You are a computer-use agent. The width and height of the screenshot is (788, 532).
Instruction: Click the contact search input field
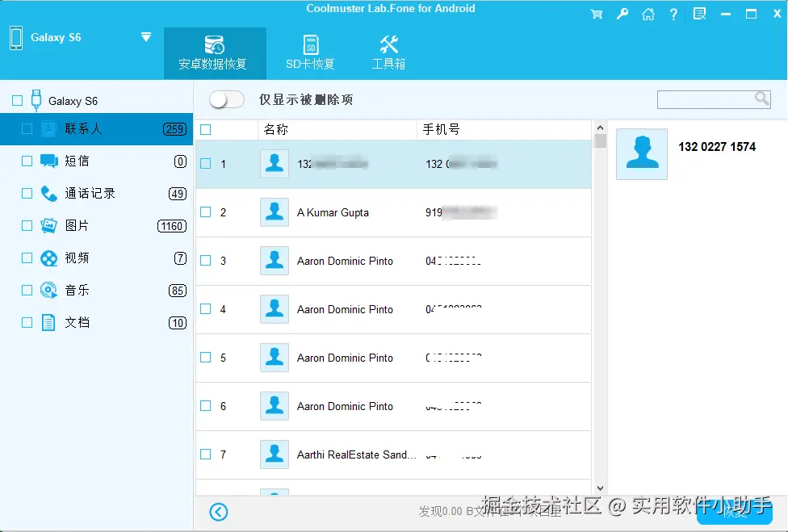706,99
